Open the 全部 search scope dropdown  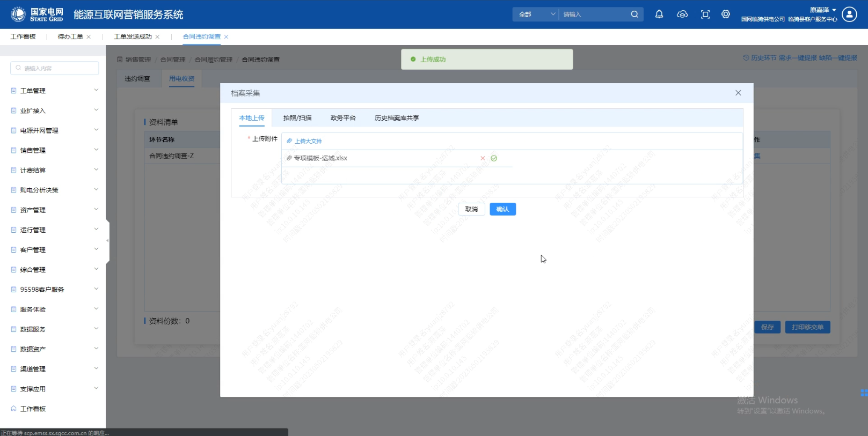tap(536, 14)
